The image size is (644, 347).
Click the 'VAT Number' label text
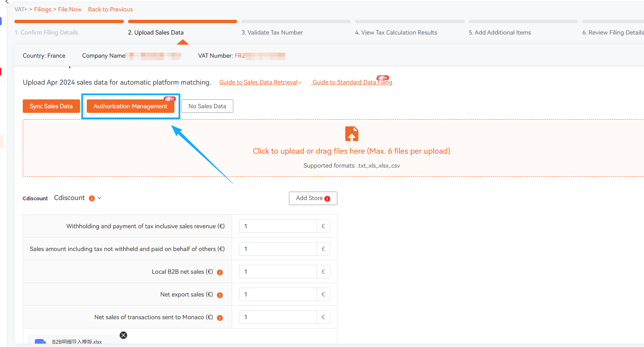coord(216,56)
